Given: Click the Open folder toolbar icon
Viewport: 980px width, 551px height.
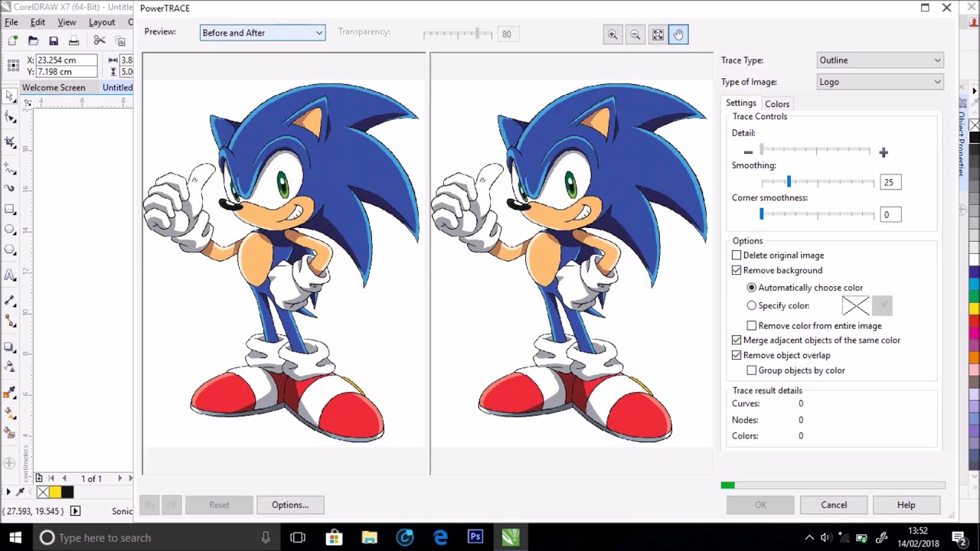Looking at the screenshot, I should coord(33,41).
